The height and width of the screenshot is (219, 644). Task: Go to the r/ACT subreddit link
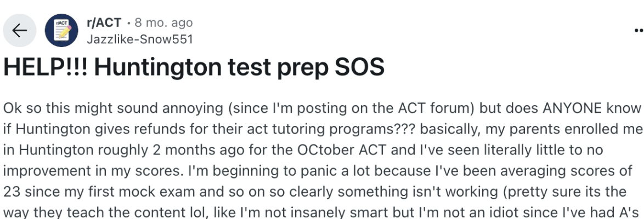point(104,23)
